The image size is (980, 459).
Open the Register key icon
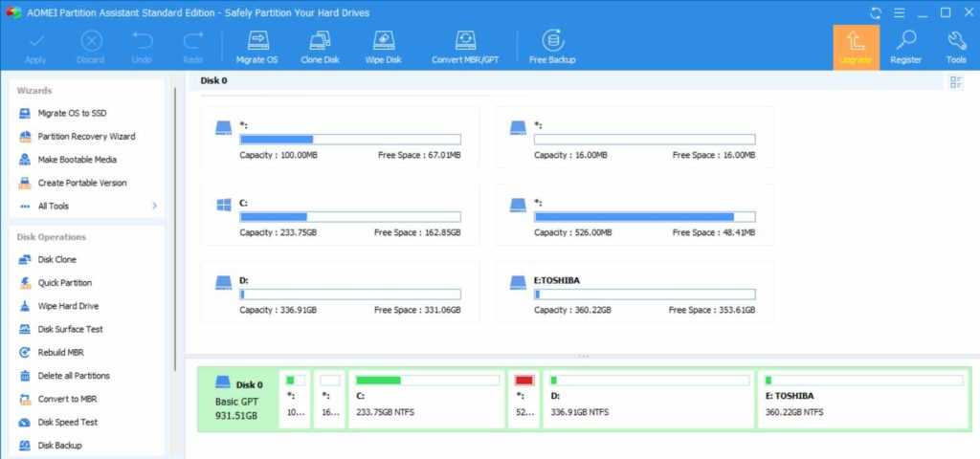pyautogui.click(x=905, y=47)
